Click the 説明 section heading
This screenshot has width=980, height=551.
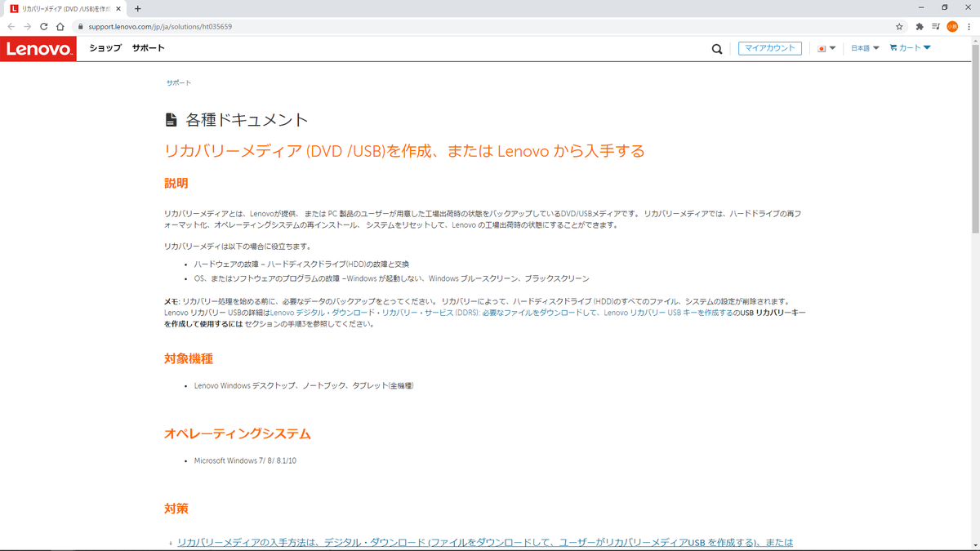[x=176, y=183]
